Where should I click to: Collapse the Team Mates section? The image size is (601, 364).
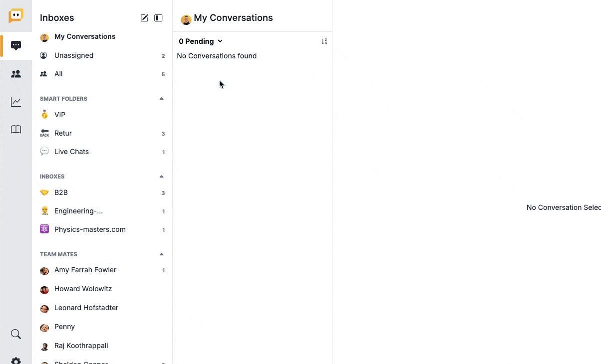tap(161, 254)
